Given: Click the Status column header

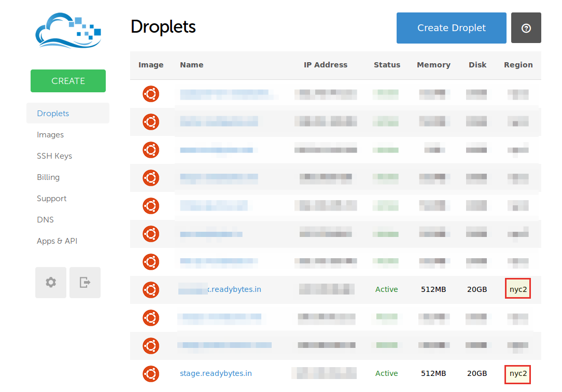Looking at the screenshot, I should pos(387,65).
